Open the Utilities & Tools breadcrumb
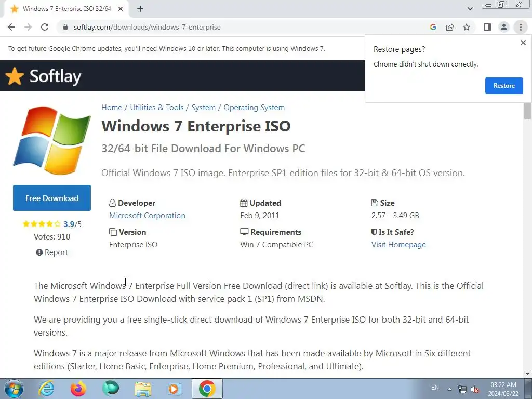Image resolution: width=532 pixels, height=399 pixels. (157, 108)
